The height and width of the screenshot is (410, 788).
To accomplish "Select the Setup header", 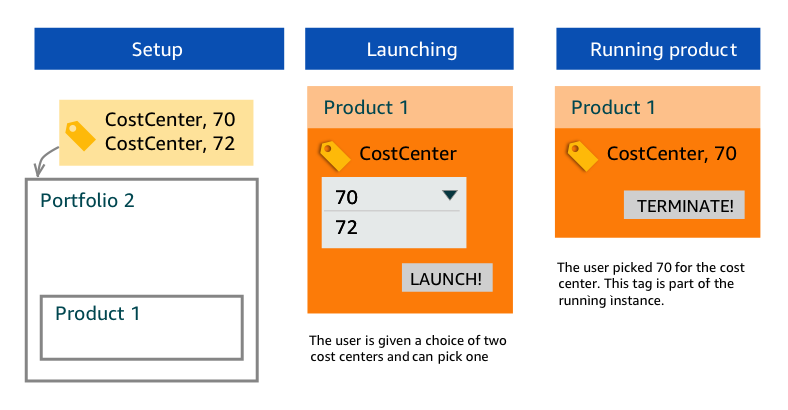I will [x=157, y=49].
